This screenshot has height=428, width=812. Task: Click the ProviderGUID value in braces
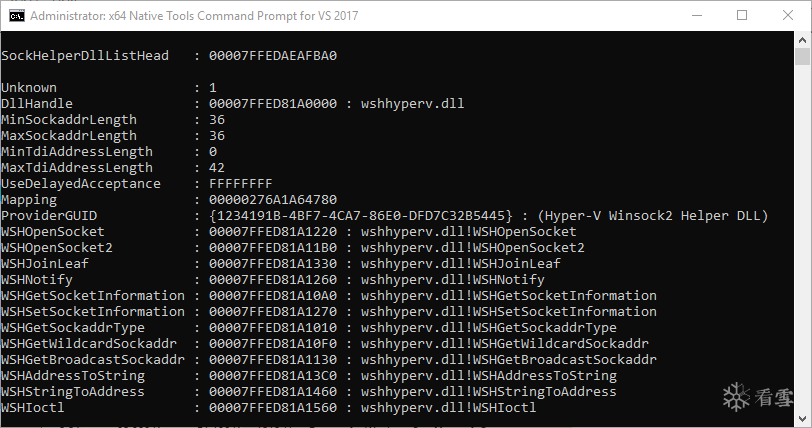pos(361,216)
